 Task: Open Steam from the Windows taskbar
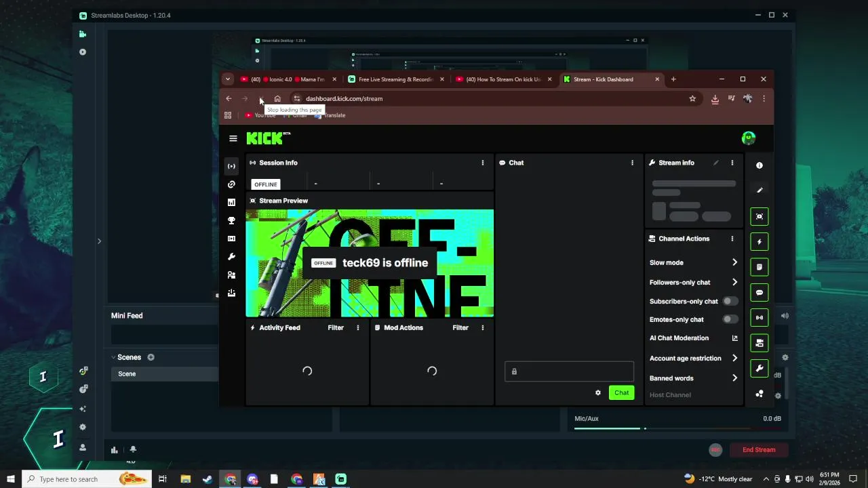pos(208,479)
